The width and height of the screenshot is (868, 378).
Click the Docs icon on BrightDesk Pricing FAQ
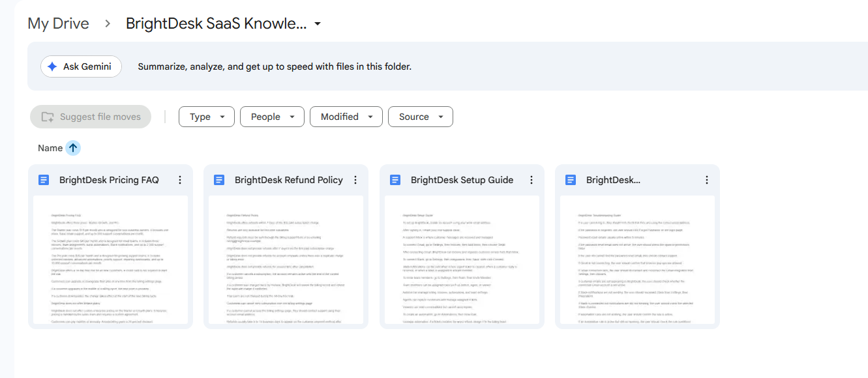click(x=44, y=180)
